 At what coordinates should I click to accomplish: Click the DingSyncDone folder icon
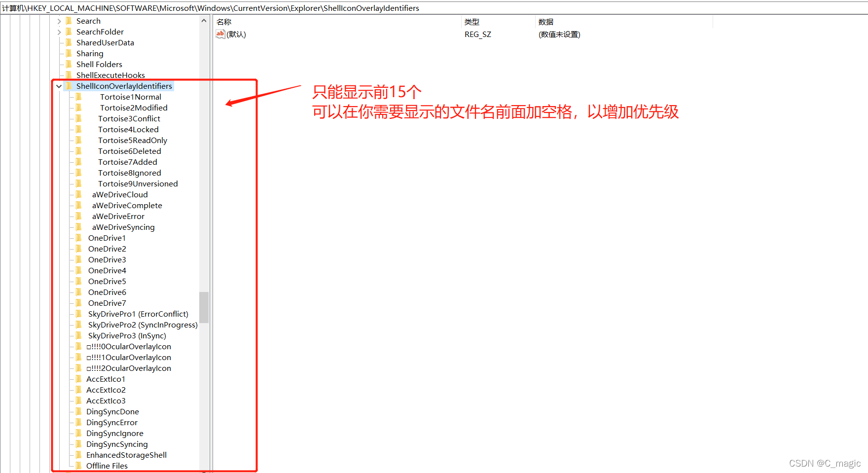click(x=79, y=411)
